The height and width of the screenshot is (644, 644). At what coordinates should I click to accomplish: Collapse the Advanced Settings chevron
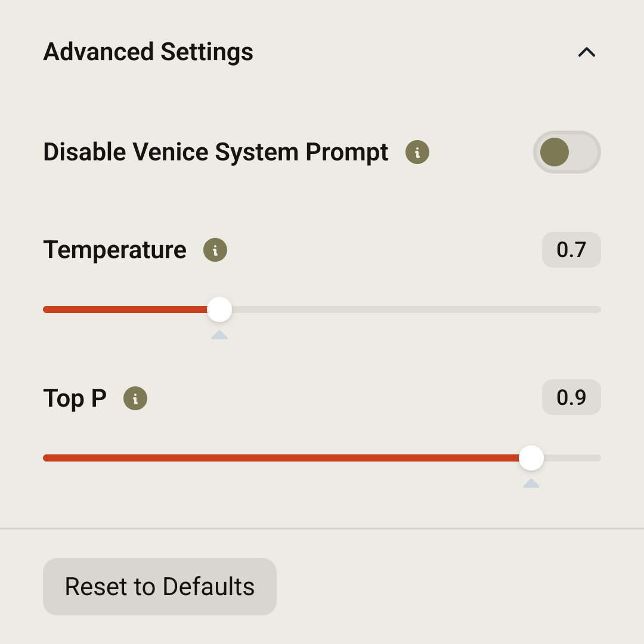587,52
